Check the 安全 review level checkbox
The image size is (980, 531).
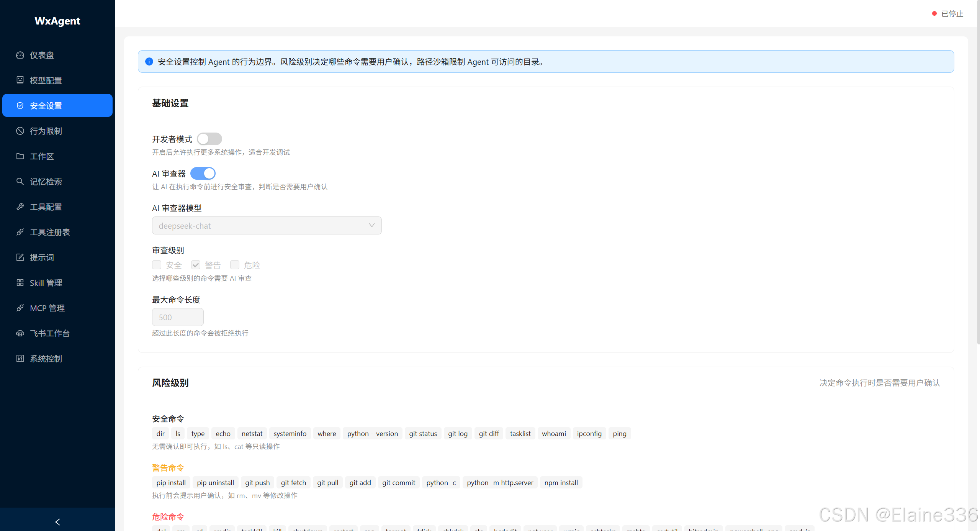157,265
